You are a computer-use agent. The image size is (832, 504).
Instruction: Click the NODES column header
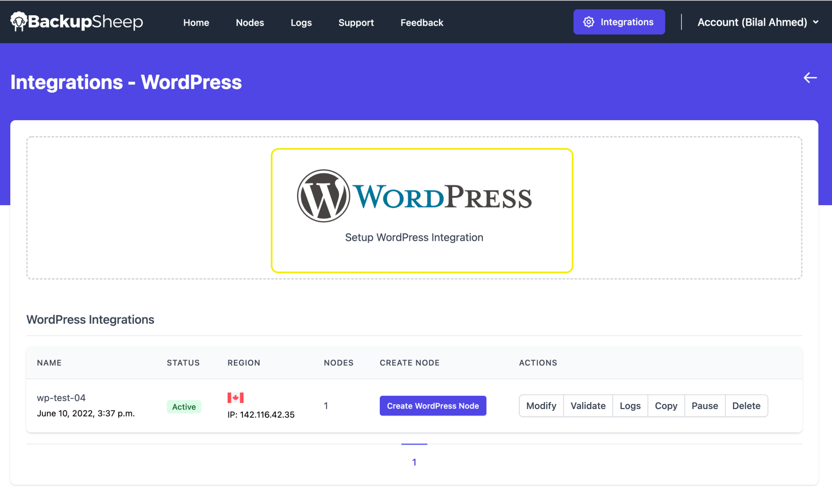[338, 363]
